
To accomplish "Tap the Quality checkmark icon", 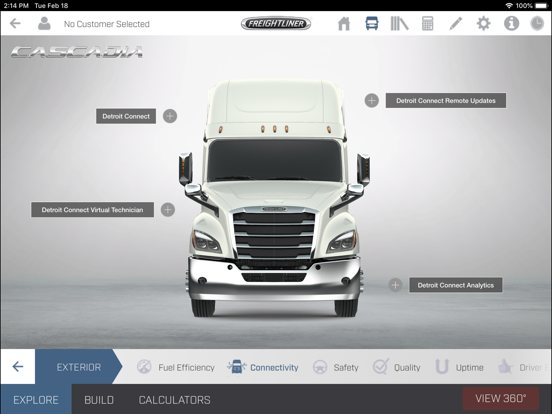I will pos(381,366).
